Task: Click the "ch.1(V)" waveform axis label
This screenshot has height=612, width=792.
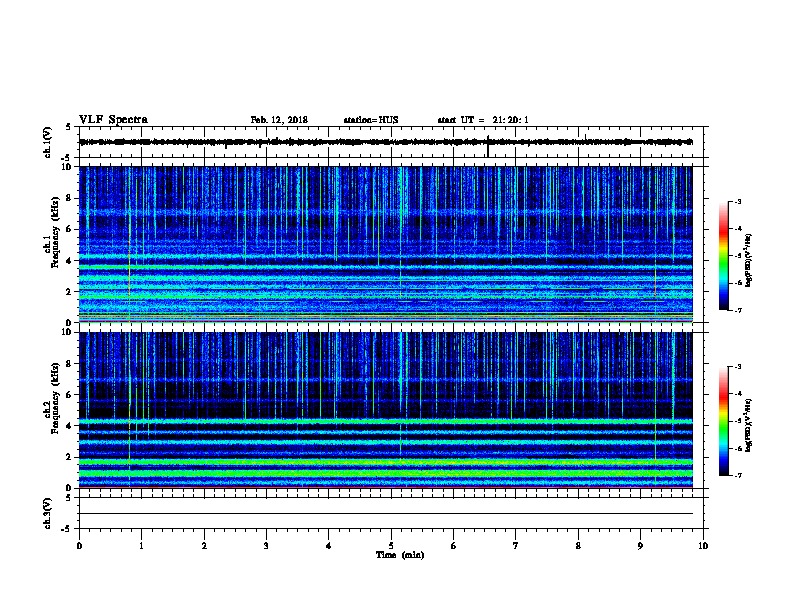Action: click(47, 142)
